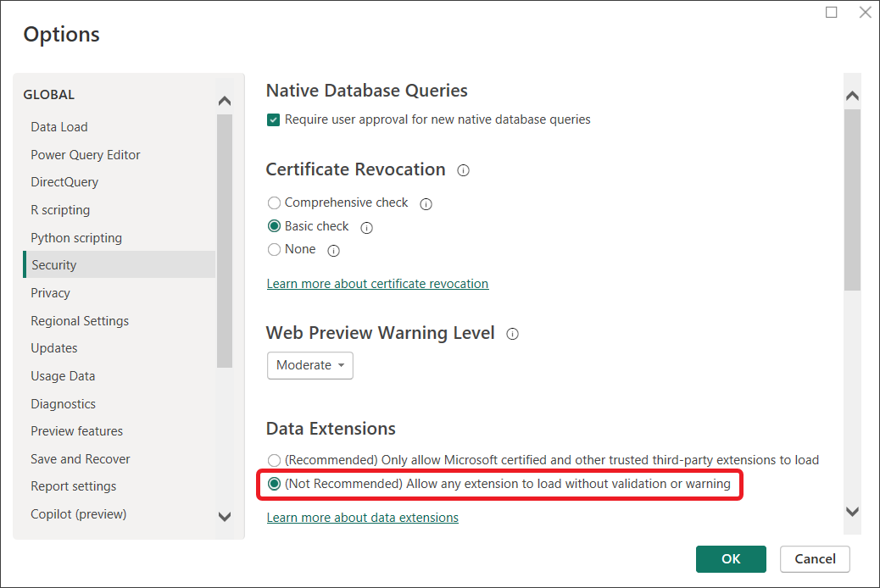Open Privacy settings category
880x588 pixels.
pyautogui.click(x=51, y=293)
